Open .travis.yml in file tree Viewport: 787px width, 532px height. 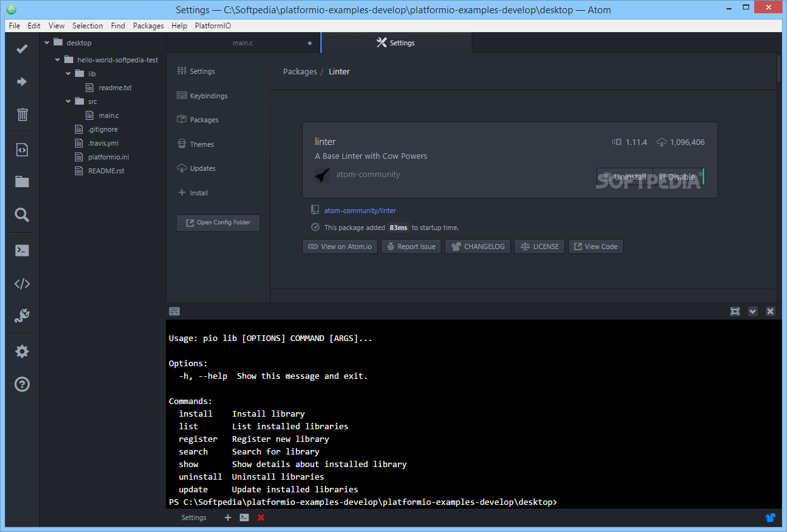tap(103, 143)
